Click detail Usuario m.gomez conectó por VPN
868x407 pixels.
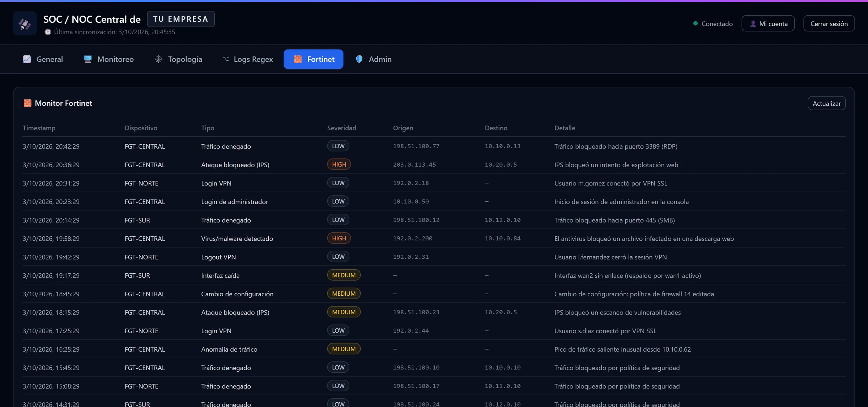[611, 183]
